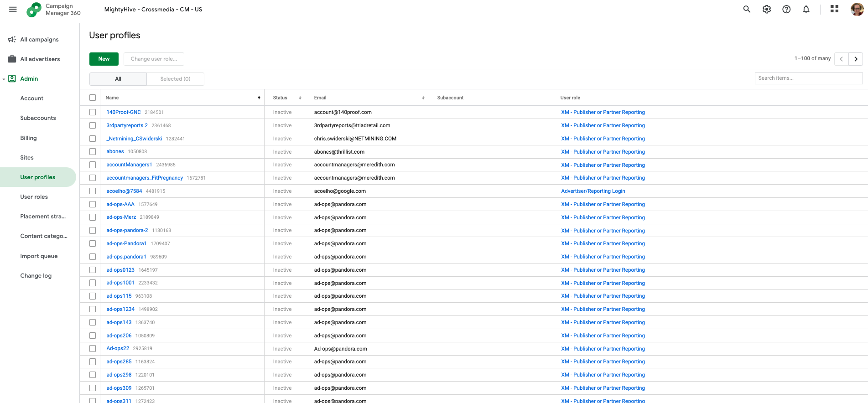
Task: Click the All advertisers briefcase icon
Action: click(x=12, y=59)
